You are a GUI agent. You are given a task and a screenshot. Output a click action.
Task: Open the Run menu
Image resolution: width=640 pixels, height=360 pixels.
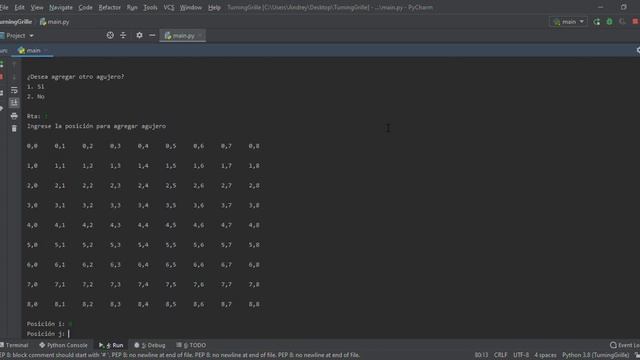click(132, 7)
